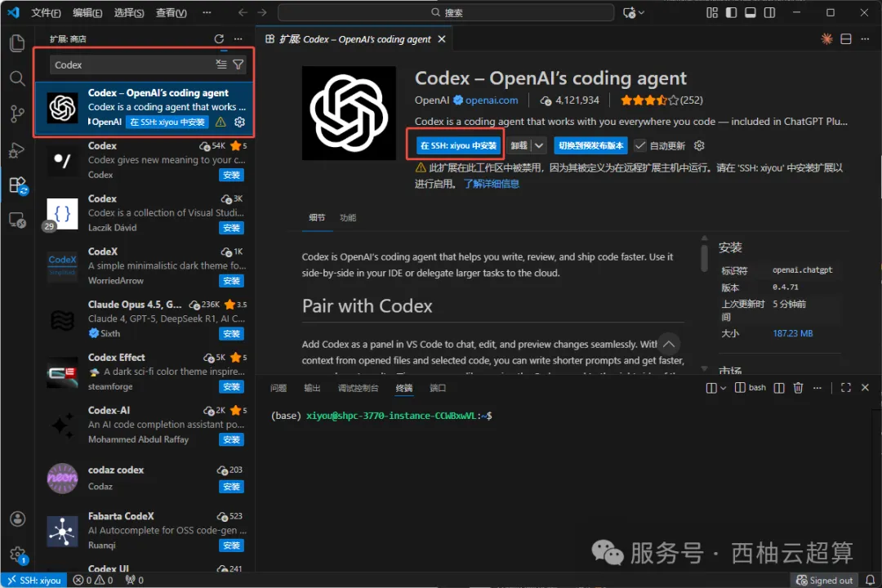The image size is (882, 588).
Task: Install the Codex Effect theme extension
Action: pos(231,387)
